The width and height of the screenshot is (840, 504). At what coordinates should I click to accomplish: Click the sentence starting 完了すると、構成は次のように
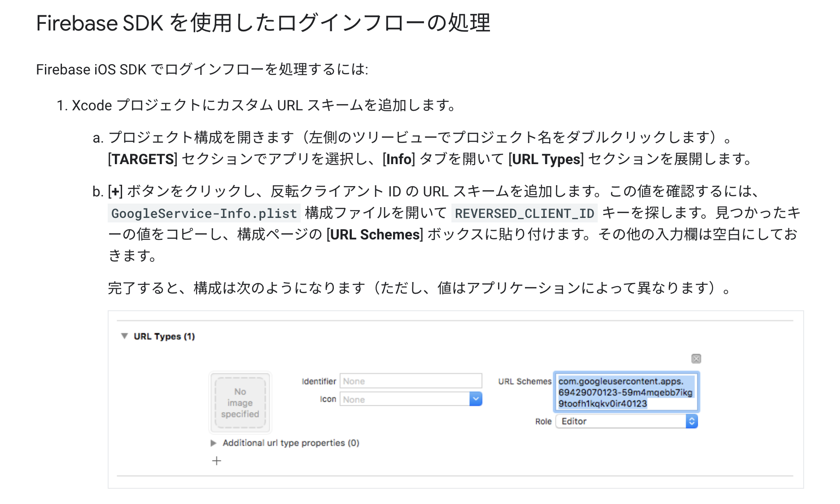tap(420, 288)
